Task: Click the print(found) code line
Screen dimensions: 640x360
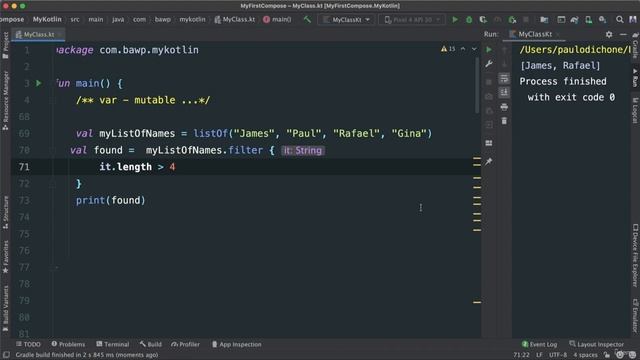Action: tap(111, 200)
